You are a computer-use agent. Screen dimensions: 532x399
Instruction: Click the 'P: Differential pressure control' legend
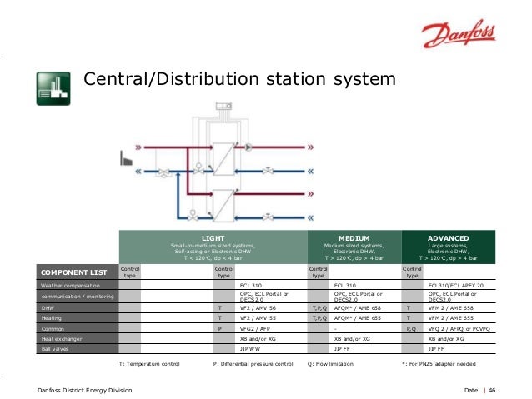(x=253, y=364)
